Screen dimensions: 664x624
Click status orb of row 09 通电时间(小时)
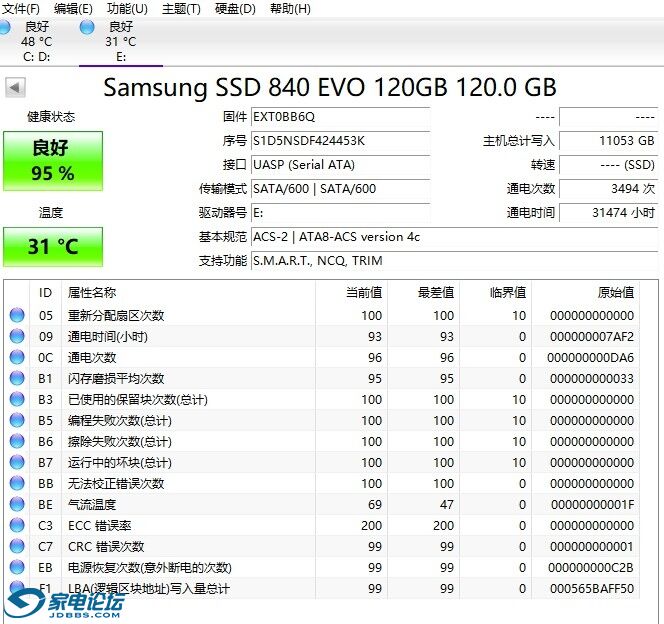[17, 336]
